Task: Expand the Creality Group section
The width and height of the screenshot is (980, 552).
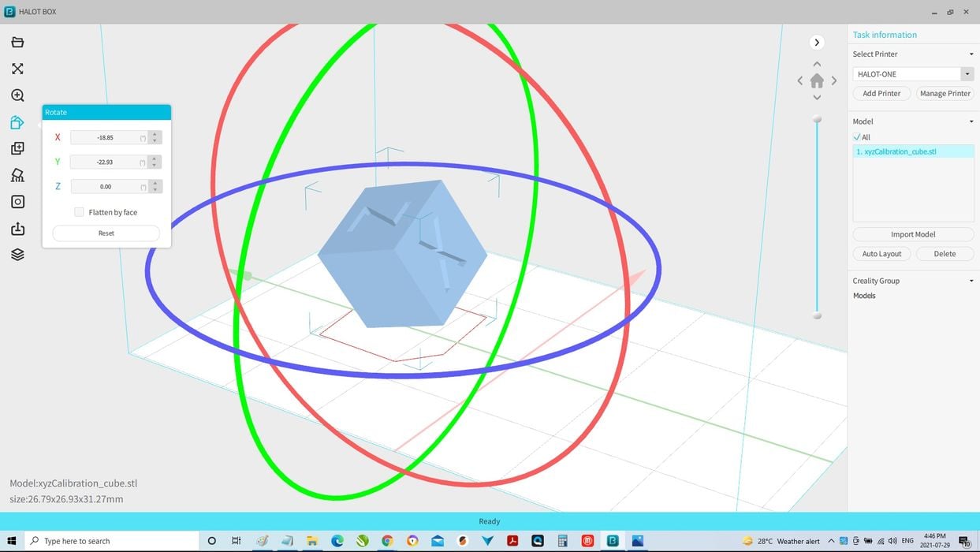Action: pos(971,280)
